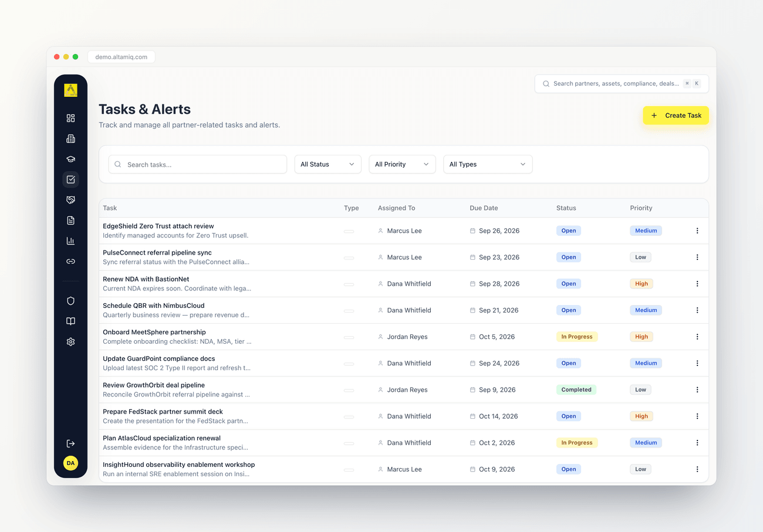The image size is (763, 532).
Task: Click In Progress badge on AtlasCloud row
Action: tap(577, 442)
